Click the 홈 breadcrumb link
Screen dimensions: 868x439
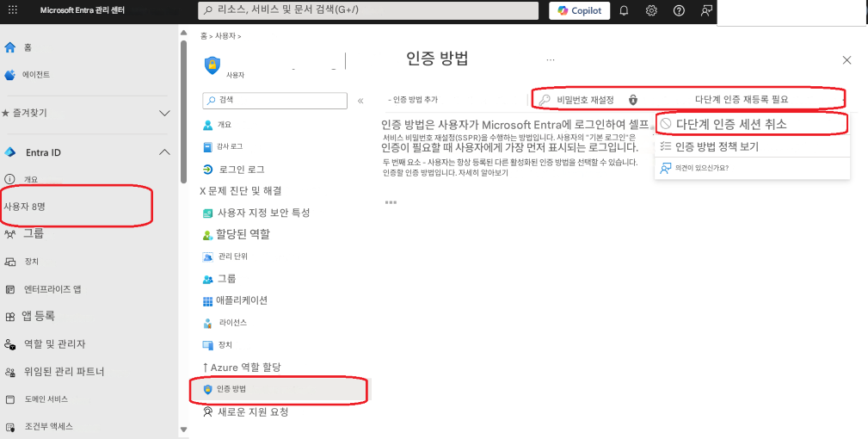click(203, 36)
